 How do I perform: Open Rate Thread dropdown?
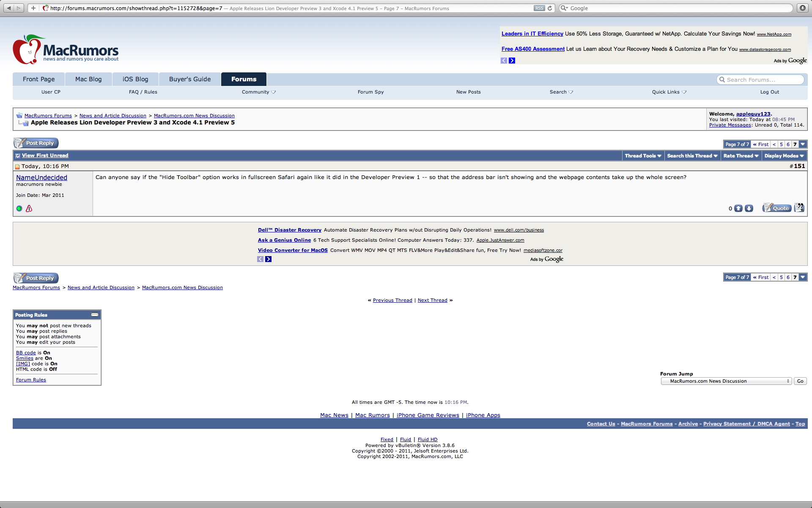coord(741,156)
